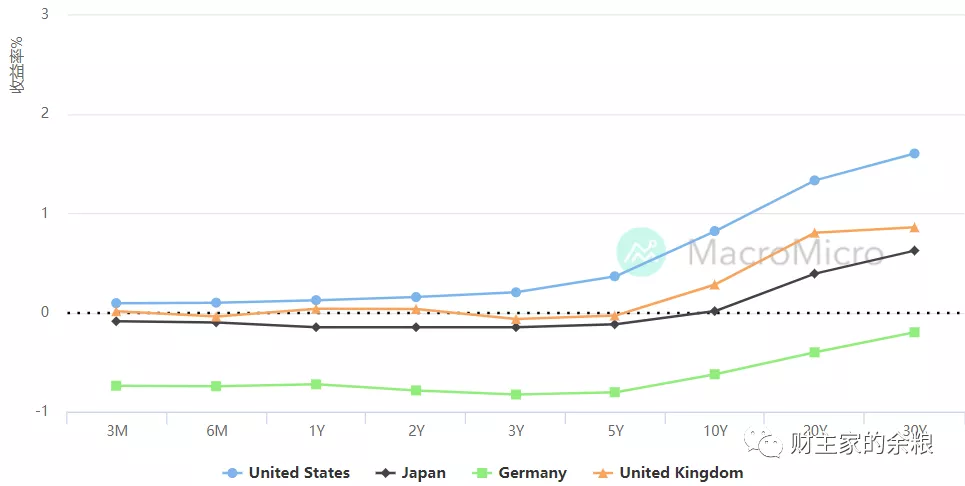Click the MacroMicro watermark text
The image size is (965, 486).
[785, 251]
